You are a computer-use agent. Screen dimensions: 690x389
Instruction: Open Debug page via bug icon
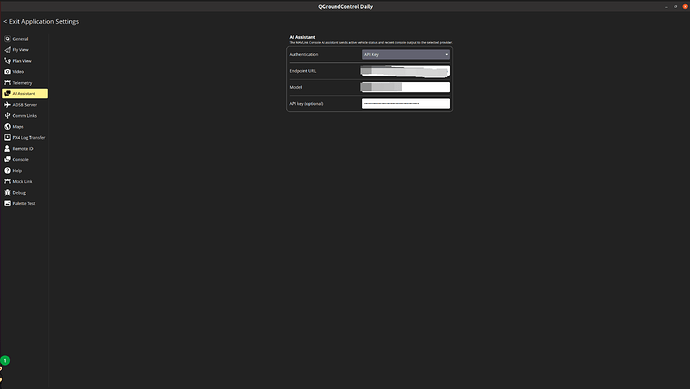click(x=7, y=192)
